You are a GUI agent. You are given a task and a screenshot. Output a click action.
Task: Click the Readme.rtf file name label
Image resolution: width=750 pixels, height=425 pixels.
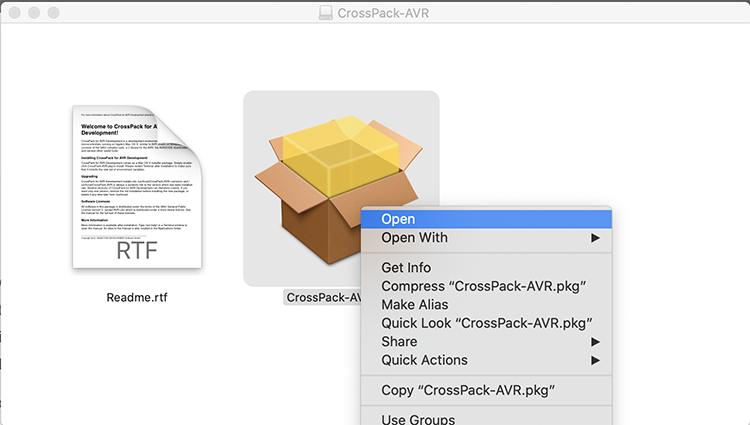[137, 297]
